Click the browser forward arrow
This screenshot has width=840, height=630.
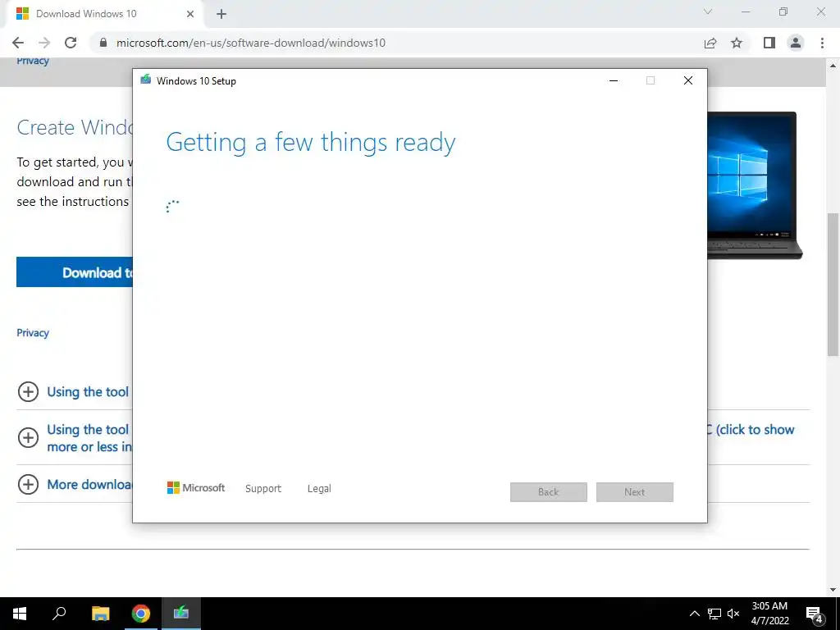[x=44, y=43]
